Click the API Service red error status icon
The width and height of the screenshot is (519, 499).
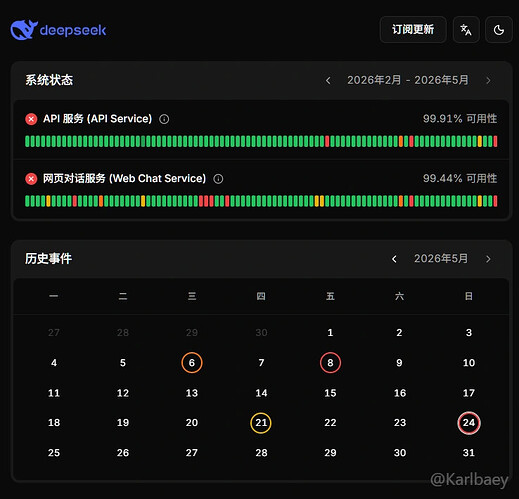pyautogui.click(x=31, y=119)
